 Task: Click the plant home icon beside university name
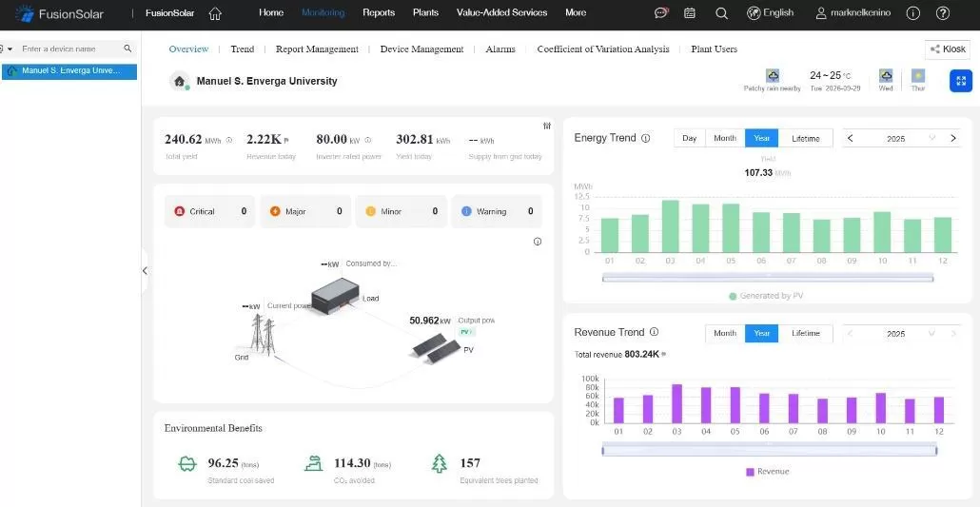pos(180,81)
